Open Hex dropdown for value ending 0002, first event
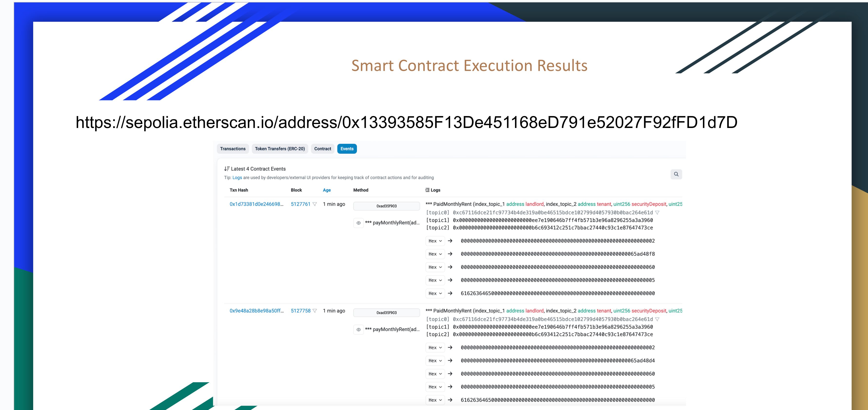 (435, 241)
